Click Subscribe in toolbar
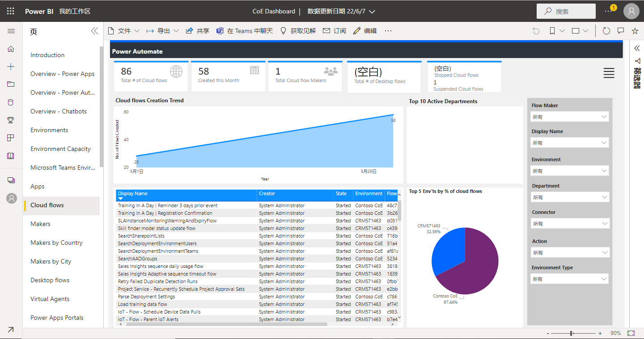 click(x=335, y=31)
